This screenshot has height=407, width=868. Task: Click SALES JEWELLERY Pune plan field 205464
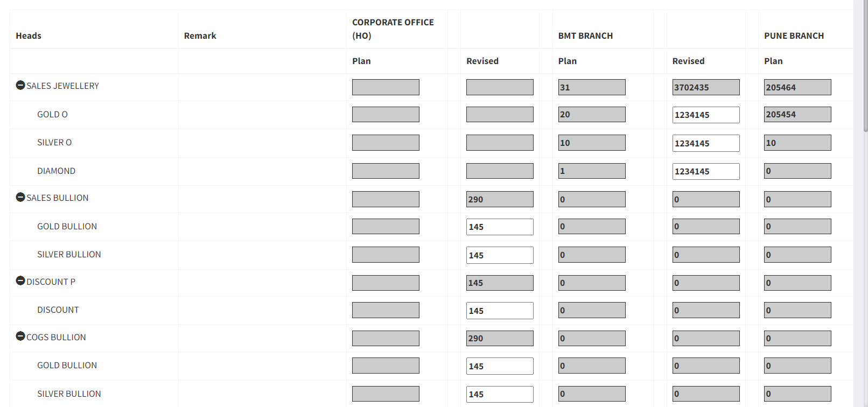797,87
